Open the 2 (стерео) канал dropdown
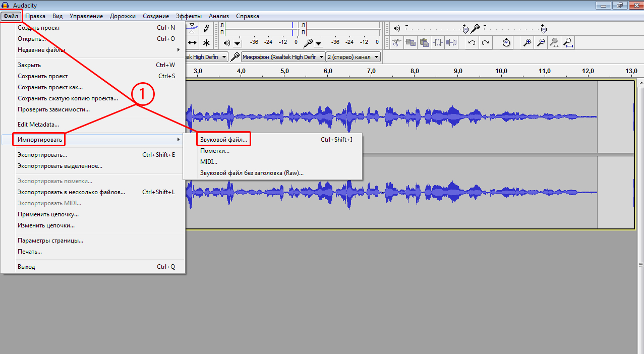This screenshot has height=354, width=644. 353,57
